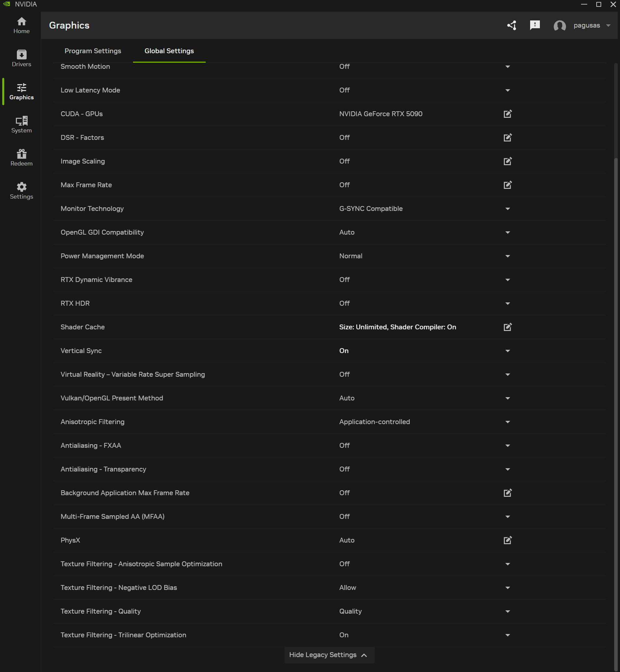Open Anisotropic Sample Optimization dropdown

click(x=508, y=564)
